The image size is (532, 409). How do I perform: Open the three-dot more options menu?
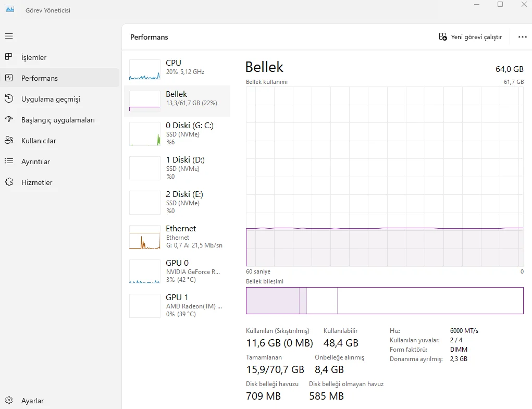pos(523,37)
